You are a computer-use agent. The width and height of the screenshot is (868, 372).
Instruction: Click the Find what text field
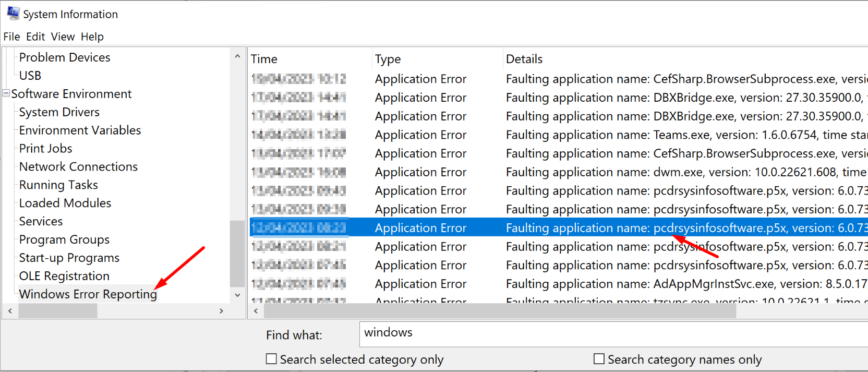tap(610, 334)
